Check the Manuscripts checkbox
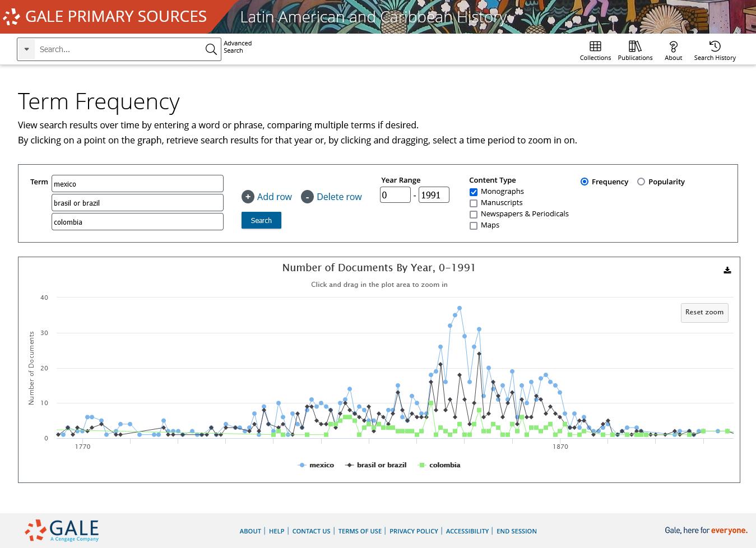This screenshot has height=548, width=756. [x=474, y=203]
